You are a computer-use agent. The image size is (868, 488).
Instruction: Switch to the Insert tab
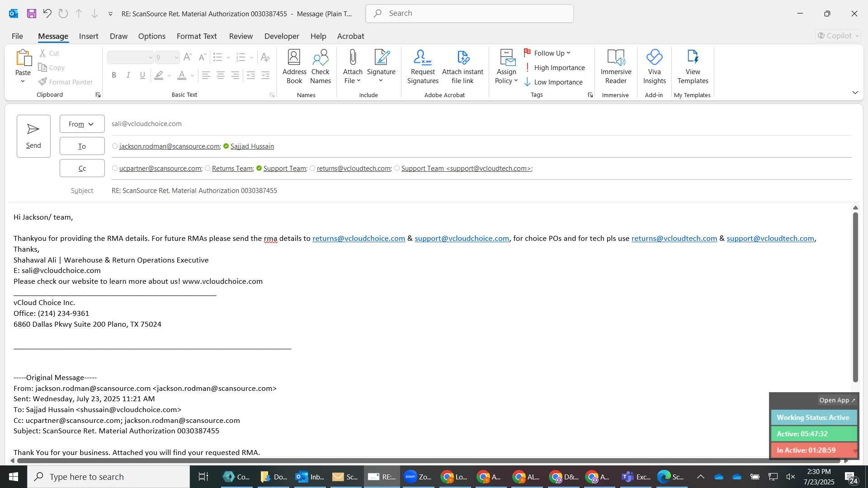[x=89, y=36]
